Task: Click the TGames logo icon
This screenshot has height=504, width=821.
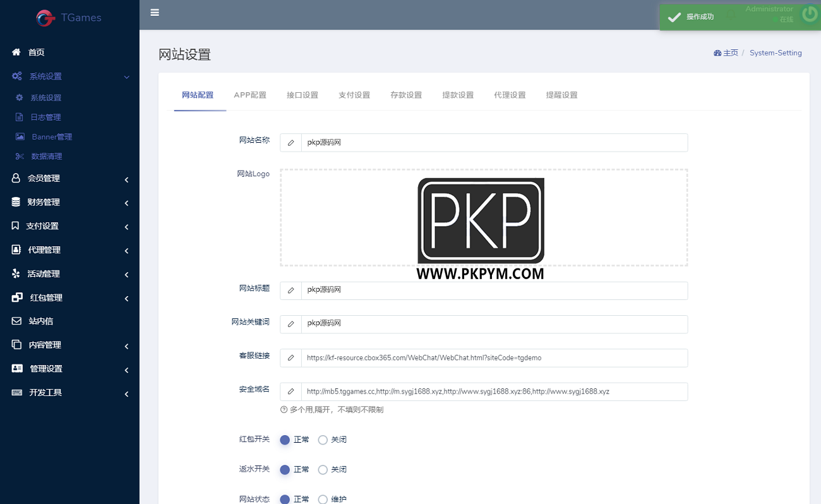Action: (x=45, y=18)
